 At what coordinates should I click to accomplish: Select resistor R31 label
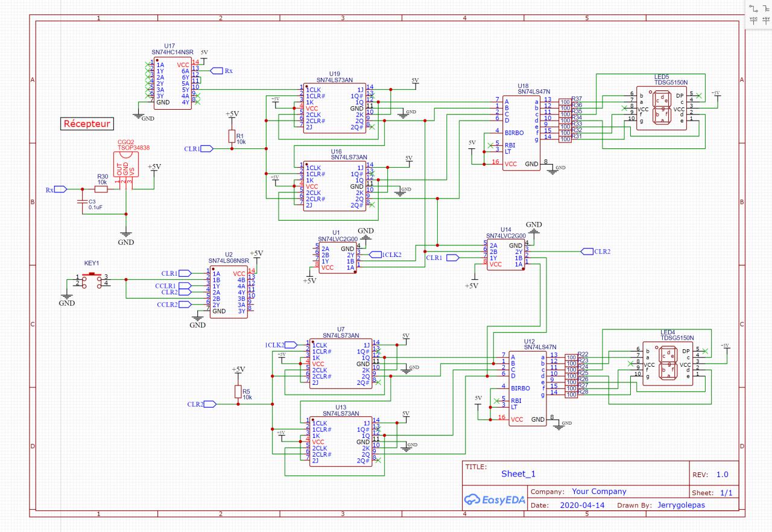(577, 136)
